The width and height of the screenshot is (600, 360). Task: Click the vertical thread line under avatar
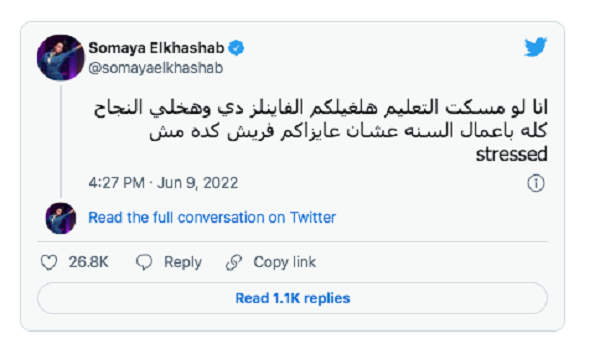[x=61, y=142]
